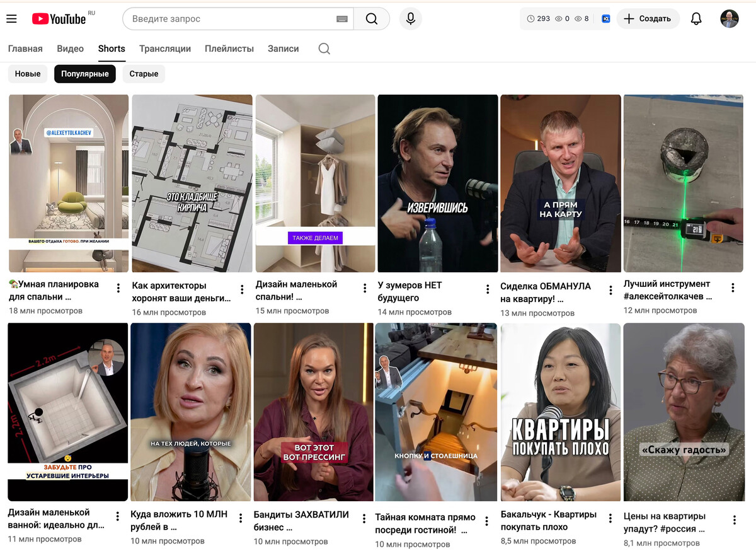
Task: Select the 'Популярные' sort filter
Action: point(85,74)
